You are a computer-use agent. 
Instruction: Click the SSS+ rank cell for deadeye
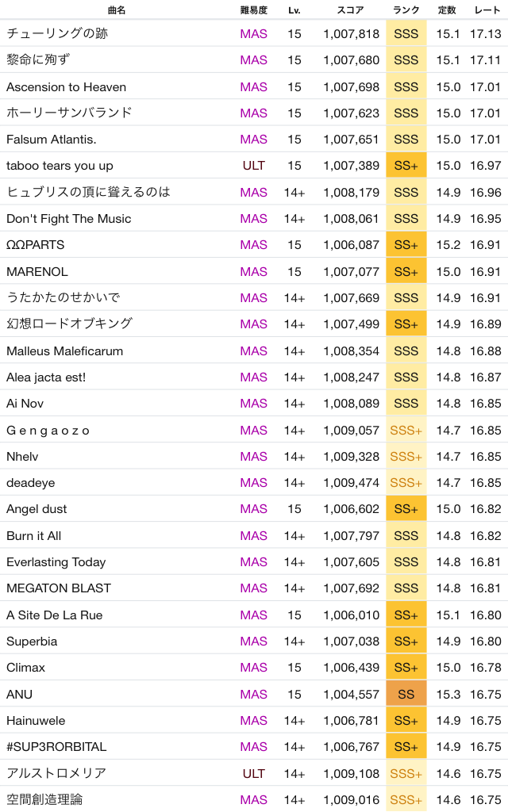coord(406,483)
